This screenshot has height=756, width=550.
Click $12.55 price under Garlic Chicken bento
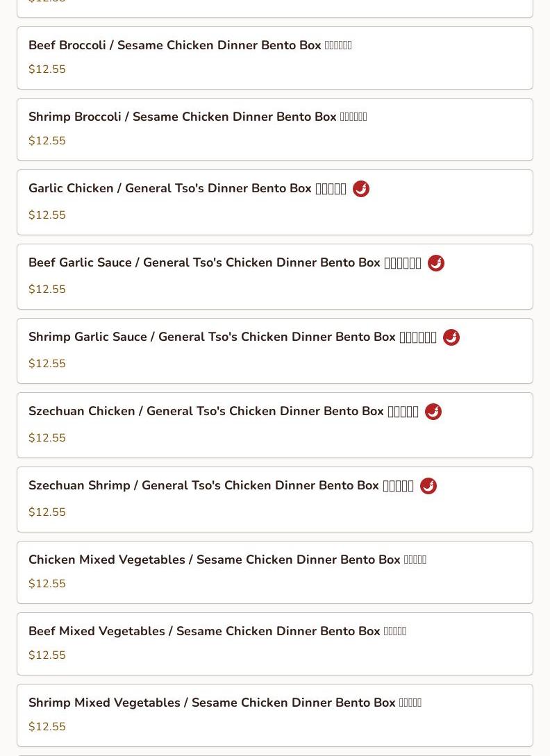pos(47,215)
